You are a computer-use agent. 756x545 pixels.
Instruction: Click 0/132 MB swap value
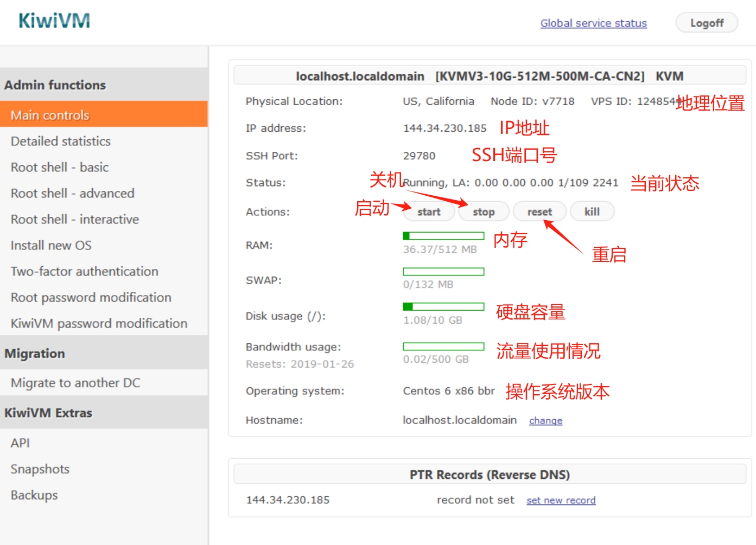428,285
